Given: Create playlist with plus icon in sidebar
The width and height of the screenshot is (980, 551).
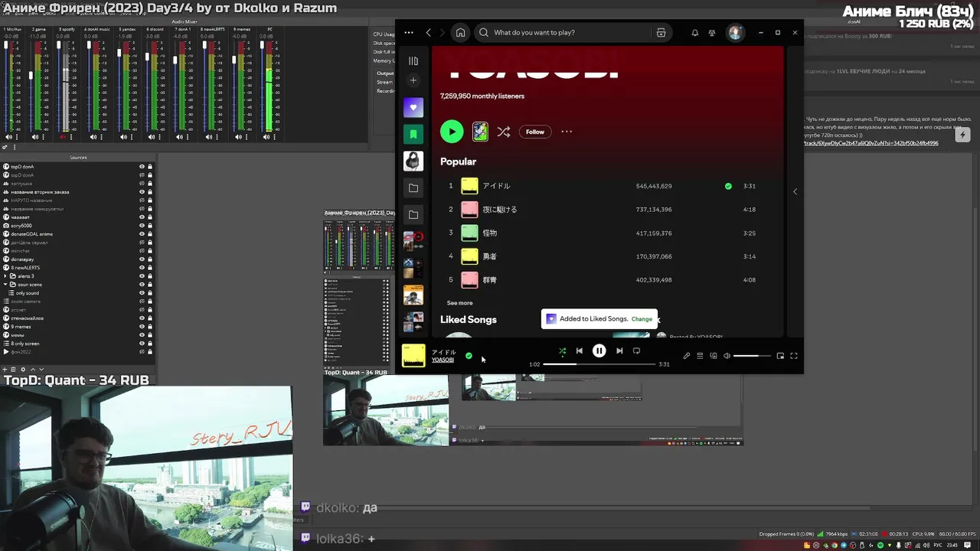Looking at the screenshot, I should (413, 80).
